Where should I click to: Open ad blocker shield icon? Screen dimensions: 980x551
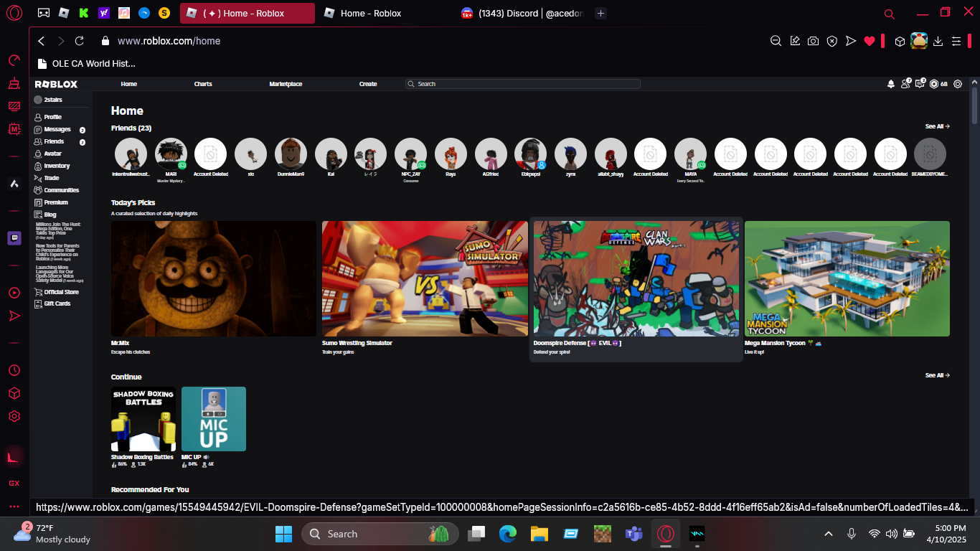(831, 41)
